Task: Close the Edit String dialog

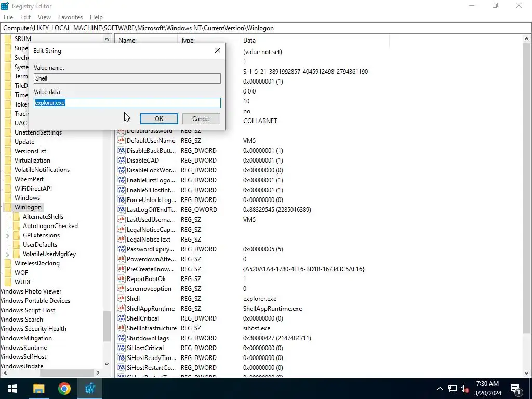Action: click(x=218, y=50)
